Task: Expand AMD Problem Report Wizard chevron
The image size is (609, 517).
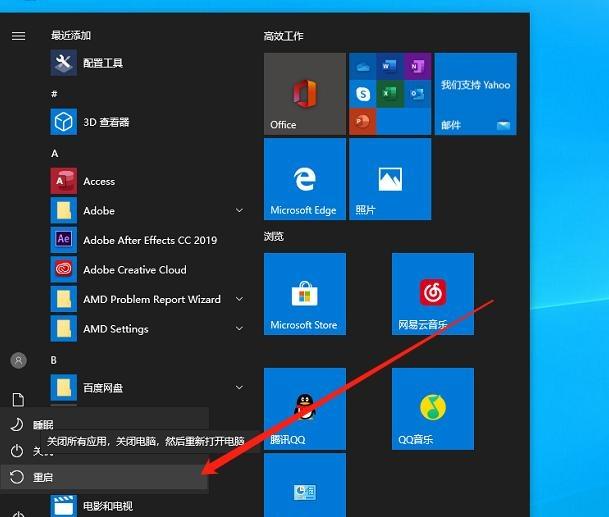Action: (240, 299)
